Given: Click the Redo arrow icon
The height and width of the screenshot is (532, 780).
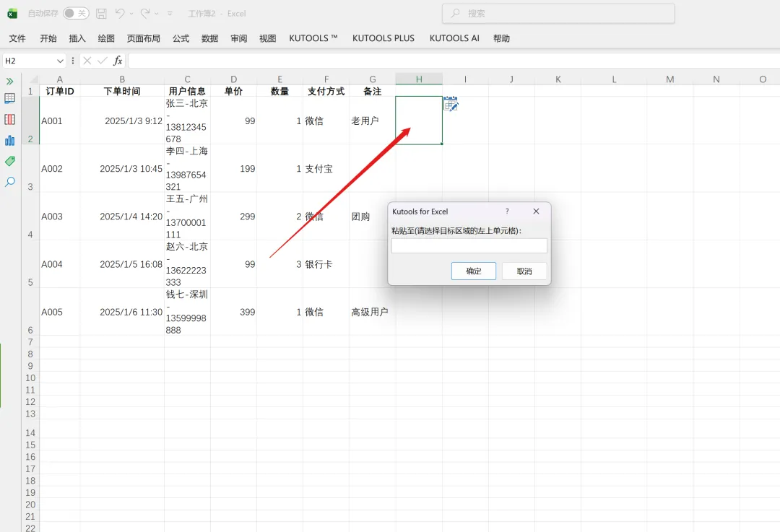Looking at the screenshot, I should pos(144,14).
